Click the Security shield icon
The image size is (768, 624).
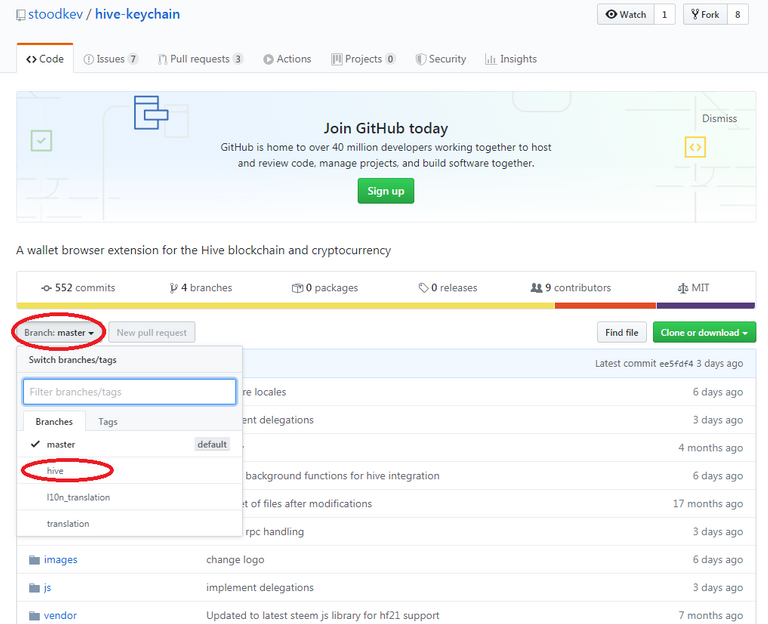[x=420, y=59]
